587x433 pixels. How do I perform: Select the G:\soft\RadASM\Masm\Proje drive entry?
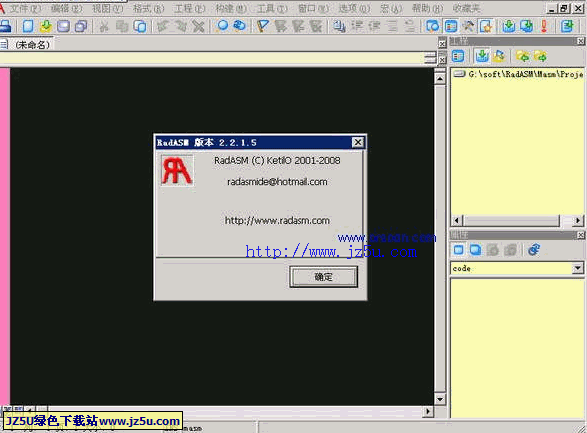(518, 74)
